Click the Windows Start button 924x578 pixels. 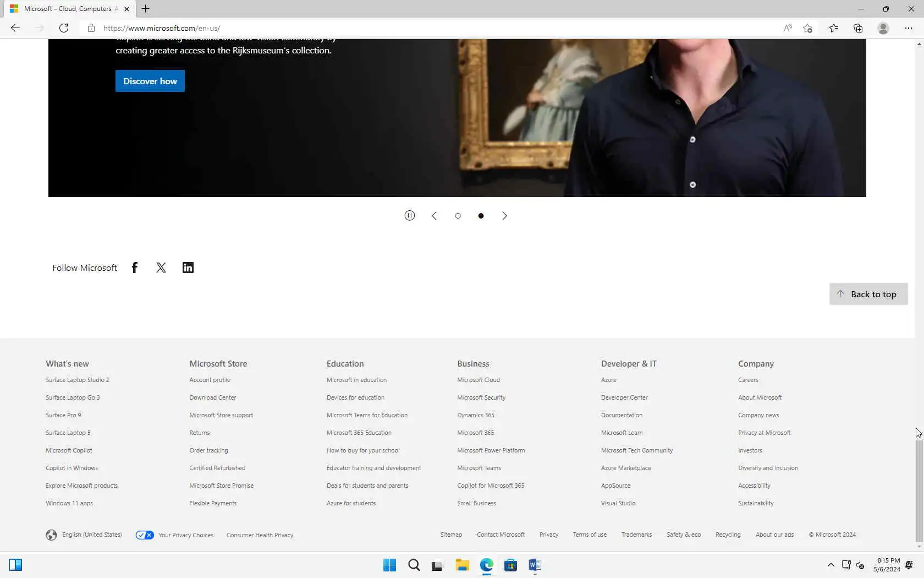(x=389, y=565)
